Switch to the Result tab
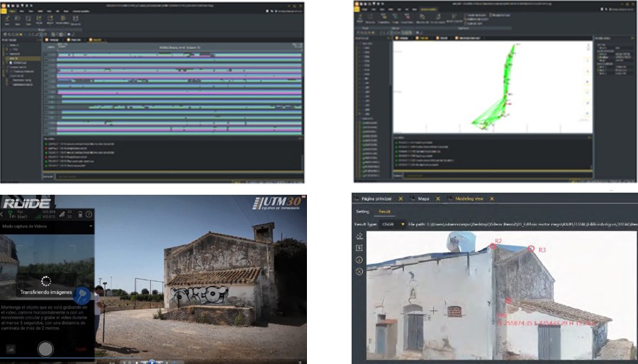The width and height of the screenshot is (638, 364). [384, 211]
